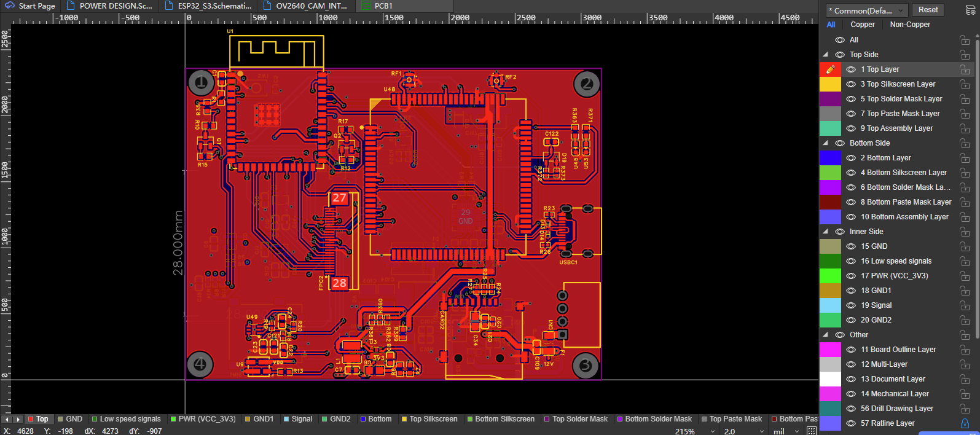Image resolution: width=980 pixels, height=435 pixels.
Task: Lock the 17 PWR (VCC_3V3) layer
Action: click(965, 276)
